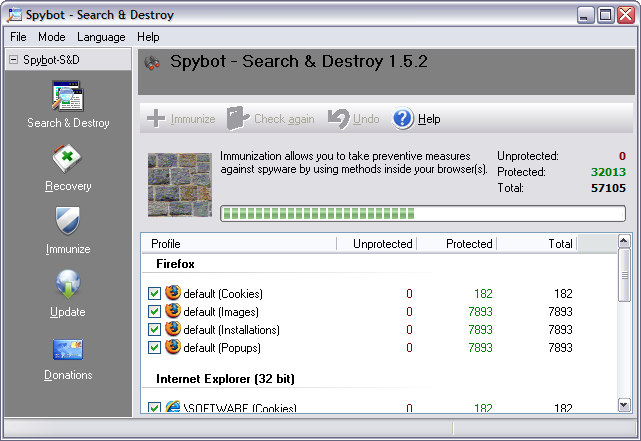Uncheck the default (Installations) profile checkbox

154,329
